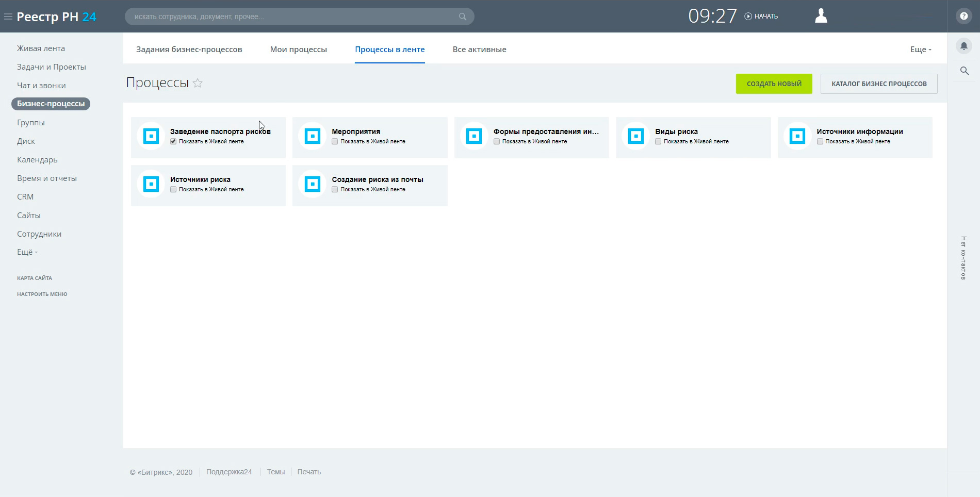Open КАТАЛОГ БИЗНЕС ПРОЦЕССОВ button
Viewport: 980px width, 497px height.
pyautogui.click(x=878, y=84)
